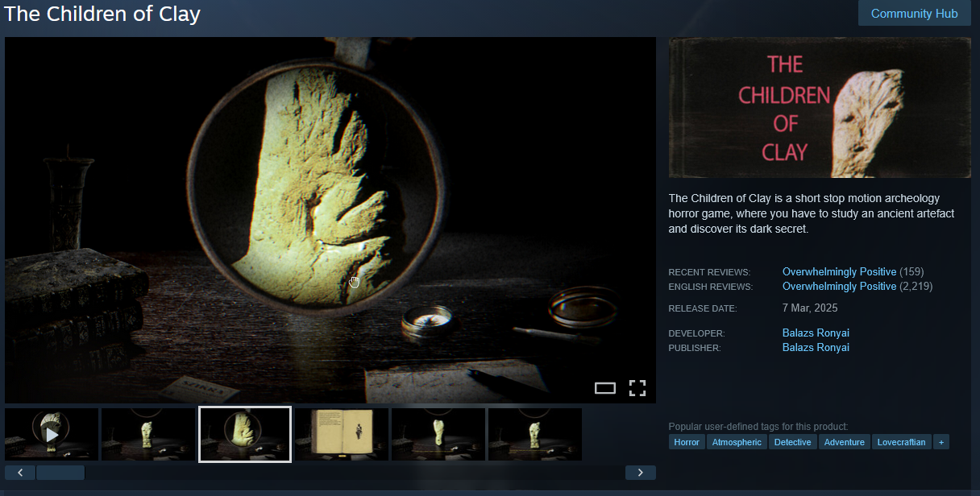Click the main magnifying glass screenshot
980x496 pixels.
[330, 220]
